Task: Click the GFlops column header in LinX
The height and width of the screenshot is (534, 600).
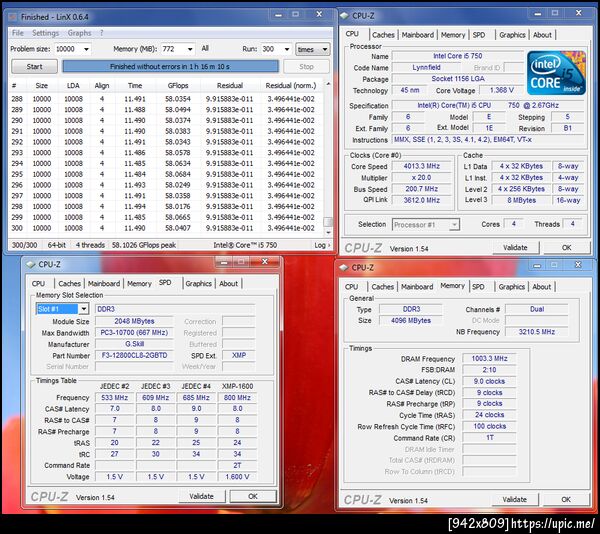Action: 178,86
